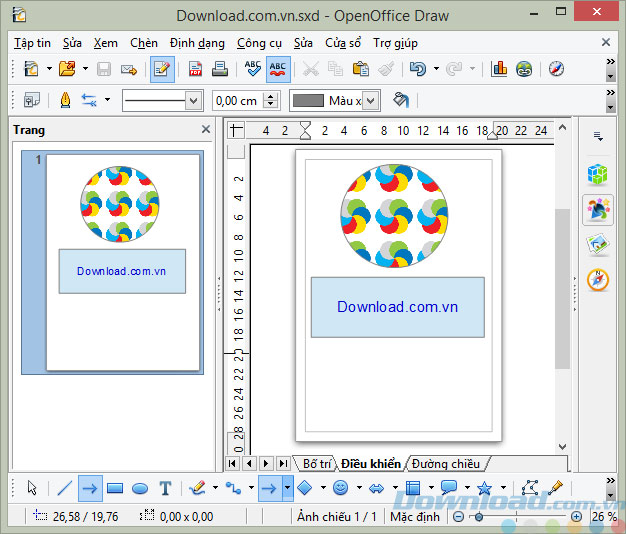Open the Định dạng menu
The height and width of the screenshot is (534, 626).
pyautogui.click(x=197, y=43)
